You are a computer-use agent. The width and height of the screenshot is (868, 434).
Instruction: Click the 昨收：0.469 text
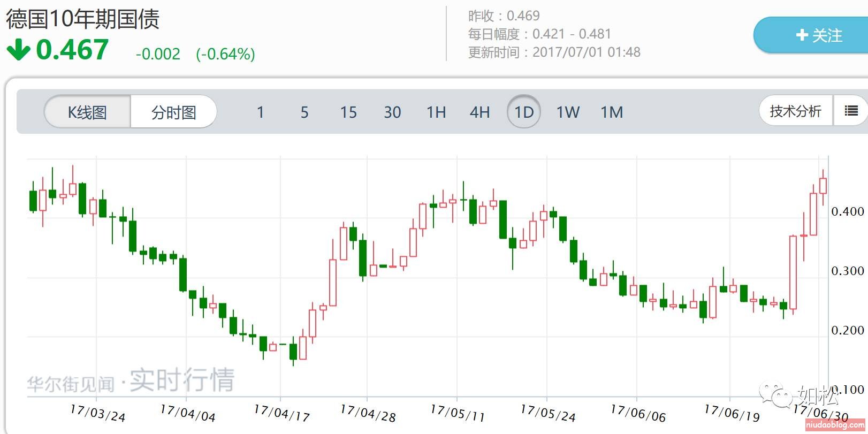pos(504,16)
